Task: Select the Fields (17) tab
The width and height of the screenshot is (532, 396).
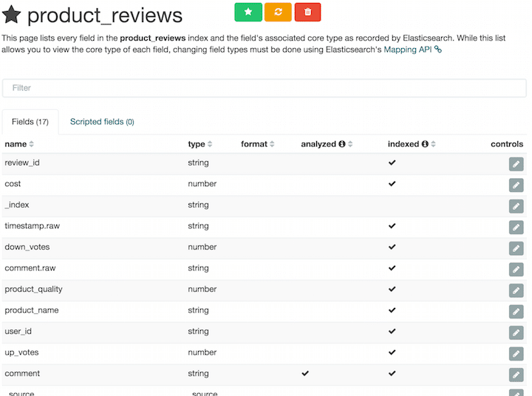Action: pyautogui.click(x=30, y=122)
